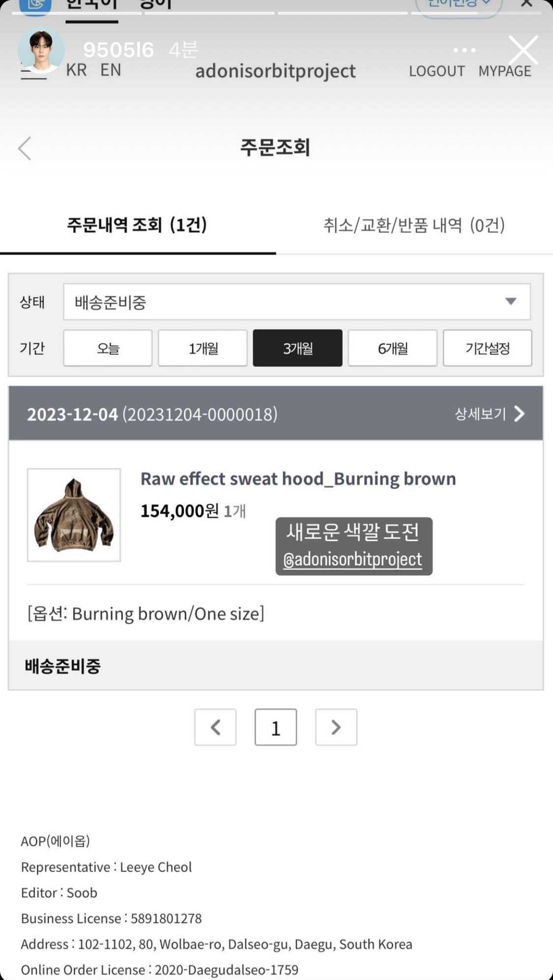Select page number 1
This screenshot has width=553, height=980.
275,727
